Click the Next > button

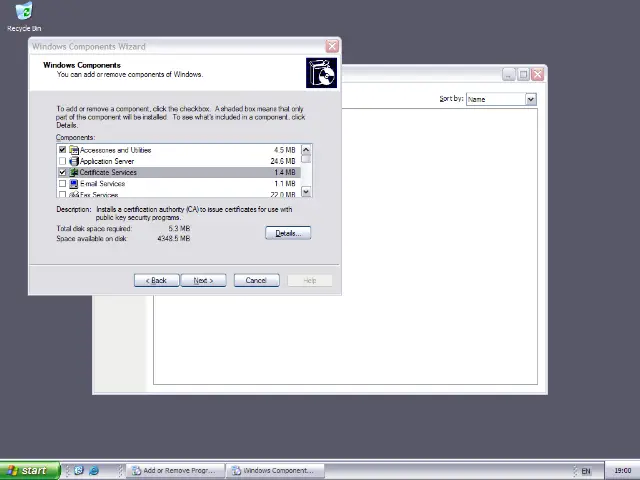point(203,280)
